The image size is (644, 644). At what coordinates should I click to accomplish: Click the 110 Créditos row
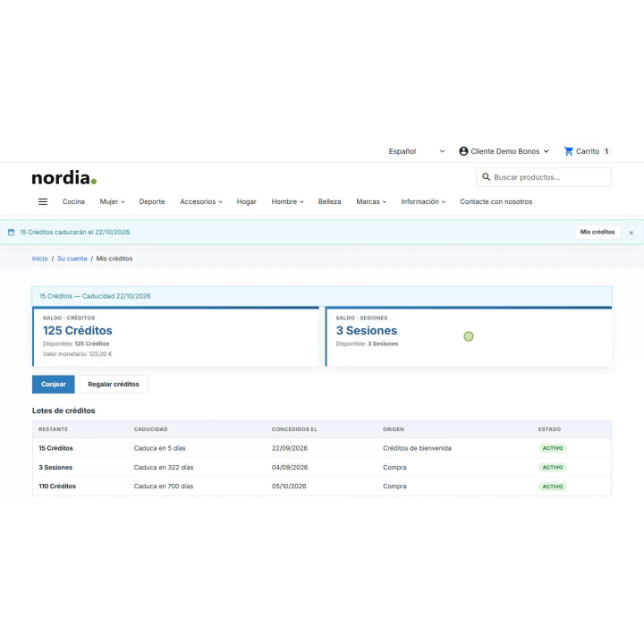(x=322, y=487)
